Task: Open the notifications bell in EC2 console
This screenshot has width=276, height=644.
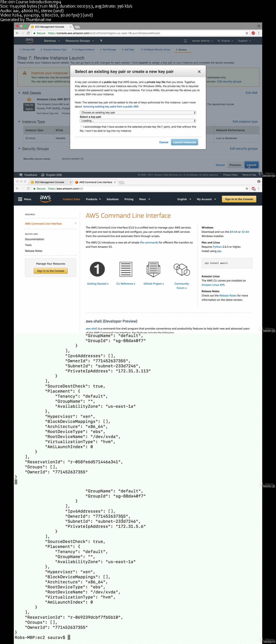Action: (x=185, y=41)
